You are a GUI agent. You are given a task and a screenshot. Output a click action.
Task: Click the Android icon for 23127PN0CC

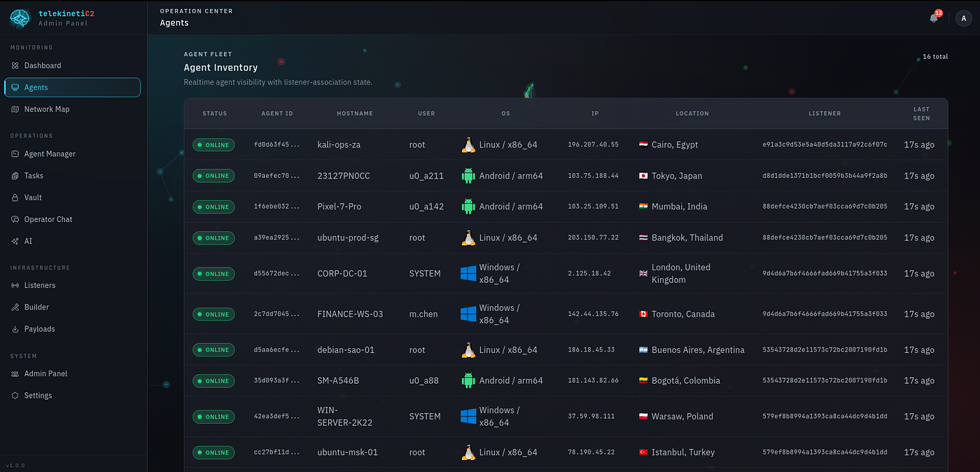point(468,176)
